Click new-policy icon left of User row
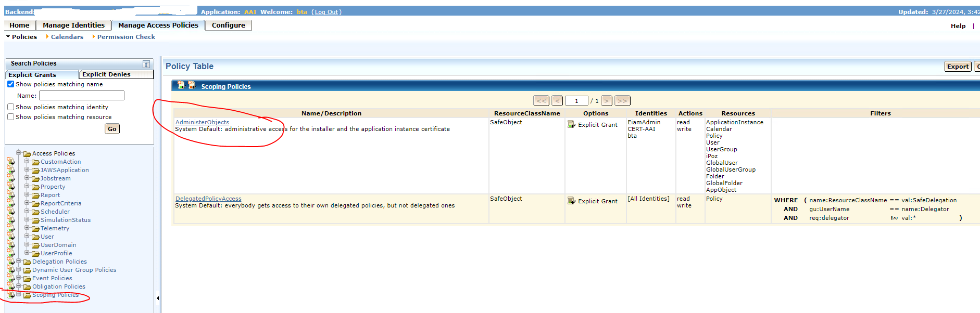The image size is (980, 313). pyautogui.click(x=11, y=237)
